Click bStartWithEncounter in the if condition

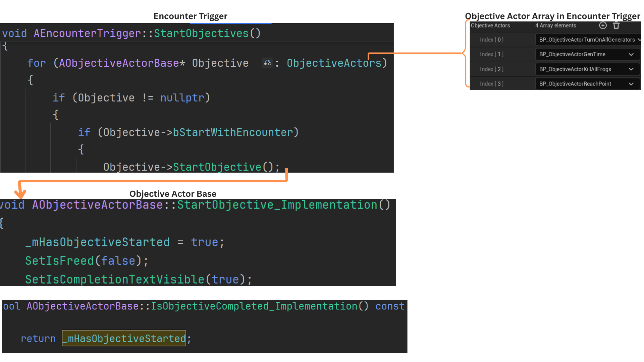(x=233, y=132)
